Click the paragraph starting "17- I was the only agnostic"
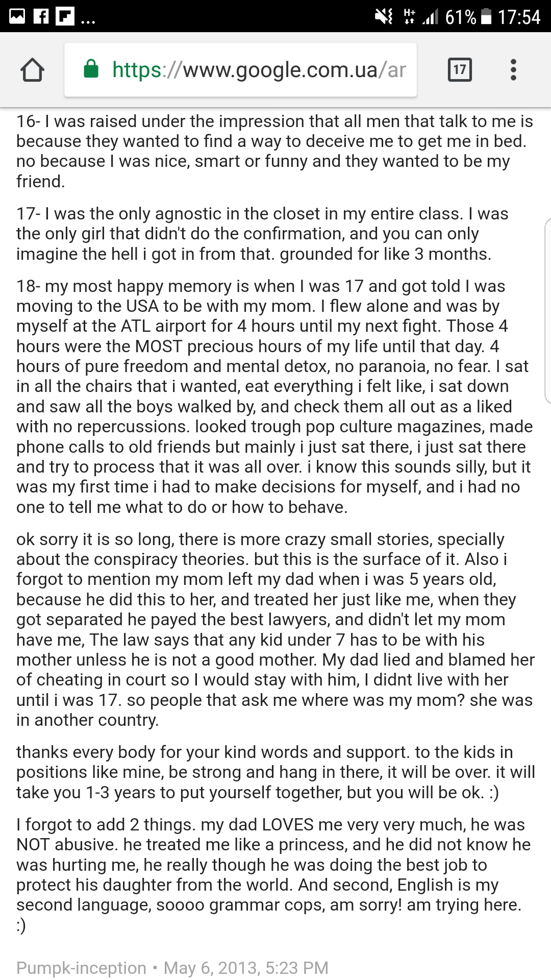 [x=263, y=234]
